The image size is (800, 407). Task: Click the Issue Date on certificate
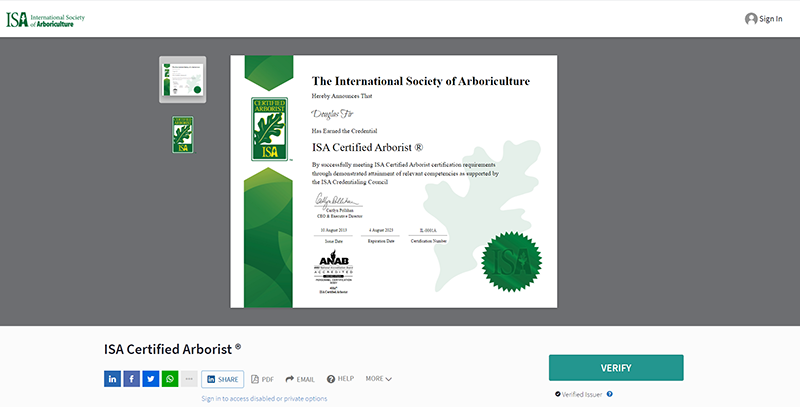(334, 236)
